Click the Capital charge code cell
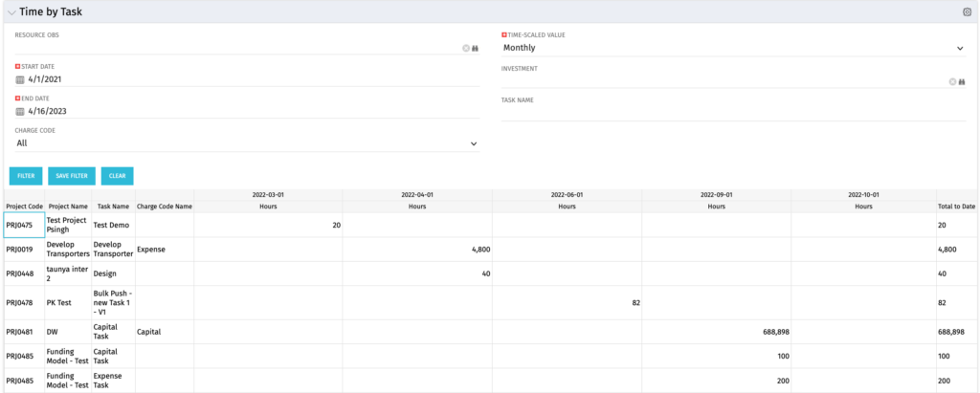Viewport: 980px width, 393px height. (x=165, y=332)
